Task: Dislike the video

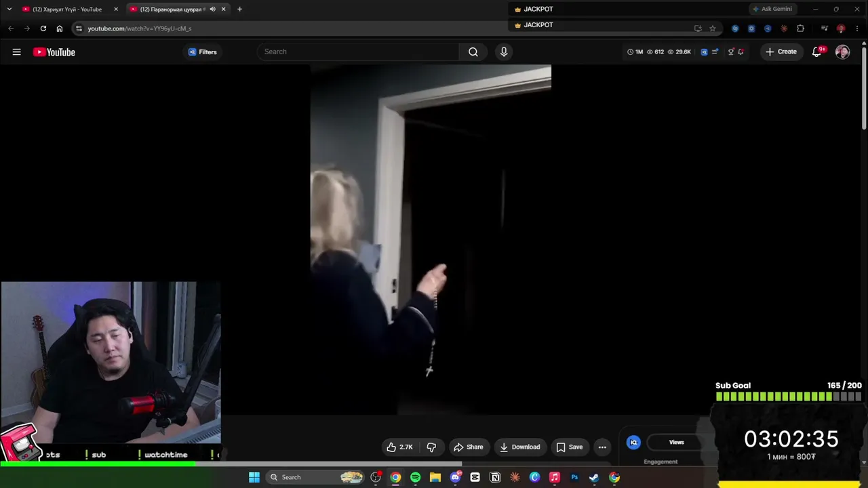Action: [431, 447]
